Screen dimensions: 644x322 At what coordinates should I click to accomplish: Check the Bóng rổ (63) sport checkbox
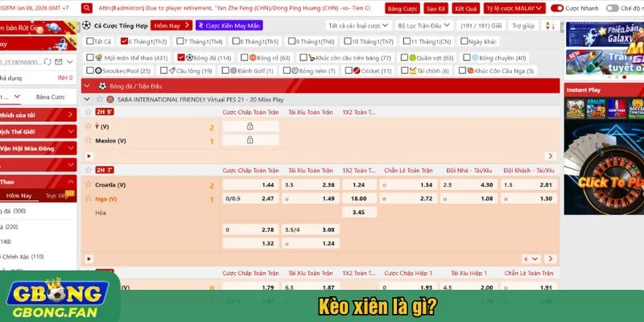[x=245, y=57]
